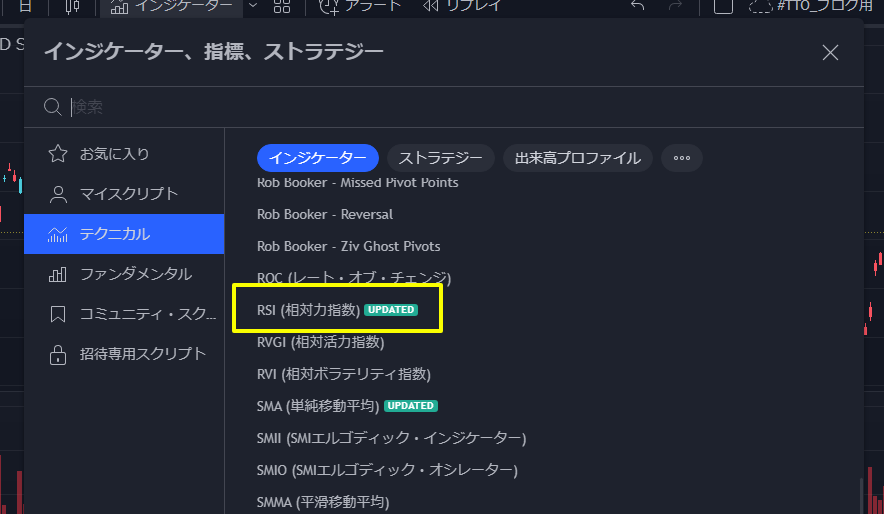This screenshot has width=884, height=514.
Task: Click the アラート toolbar button
Action: click(360, 6)
